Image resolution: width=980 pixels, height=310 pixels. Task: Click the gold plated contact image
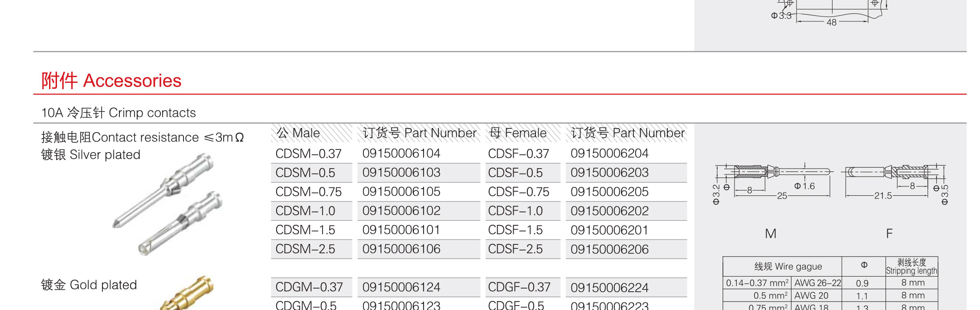coord(189,294)
